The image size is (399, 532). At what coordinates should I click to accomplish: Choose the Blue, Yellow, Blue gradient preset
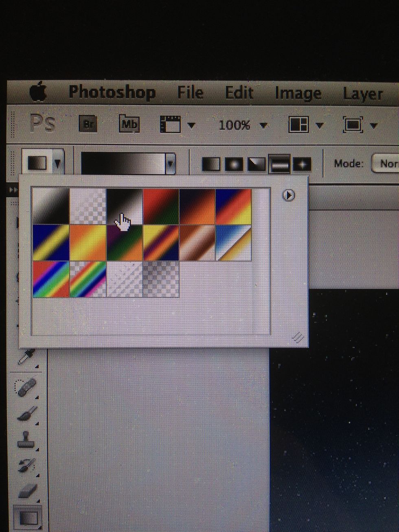tap(51, 243)
